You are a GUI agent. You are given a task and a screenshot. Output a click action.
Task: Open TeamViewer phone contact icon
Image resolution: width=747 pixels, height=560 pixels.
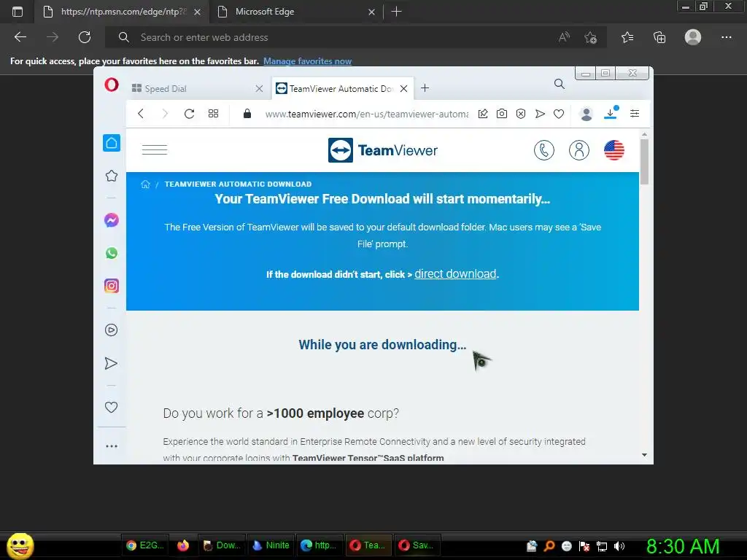tap(544, 150)
